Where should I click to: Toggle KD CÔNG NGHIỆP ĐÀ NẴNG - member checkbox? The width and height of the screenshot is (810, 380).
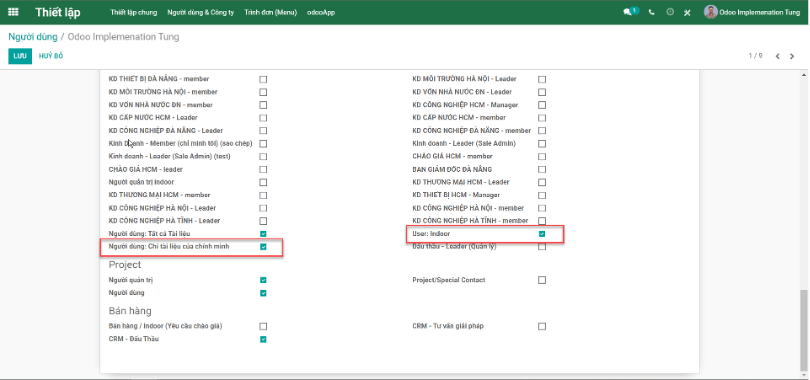pyautogui.click(x=542, y=131)
